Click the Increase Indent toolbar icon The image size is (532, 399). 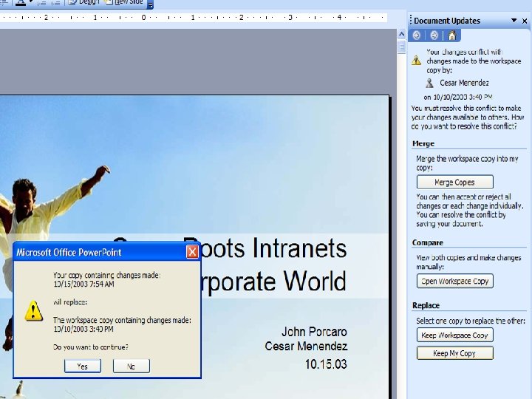point(56,3)
